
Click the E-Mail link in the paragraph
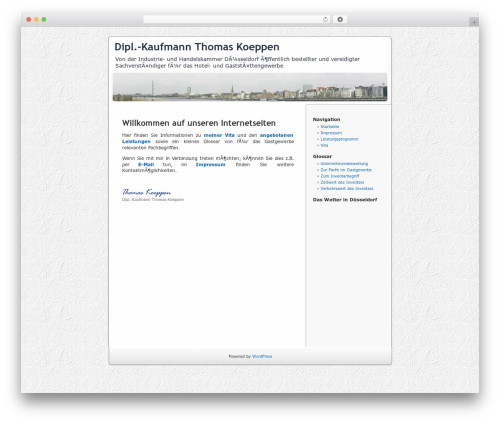[146, 164]
